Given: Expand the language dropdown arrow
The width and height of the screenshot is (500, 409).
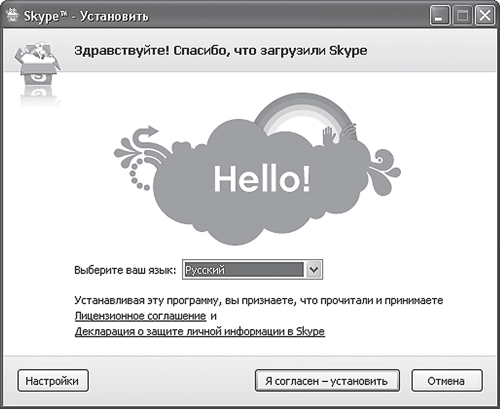Looking at the screenshot, I should pos(314,269).
